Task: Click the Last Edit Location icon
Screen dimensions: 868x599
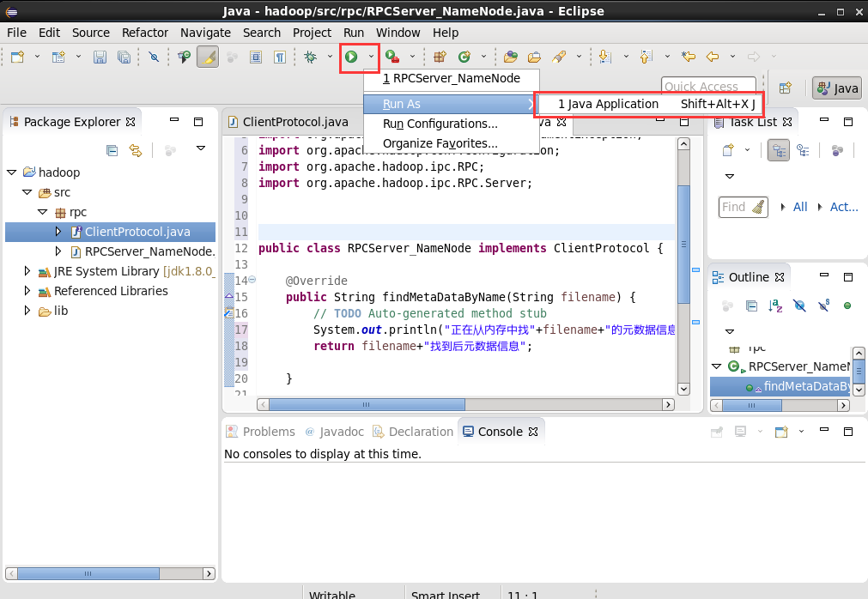Action: 688,57
